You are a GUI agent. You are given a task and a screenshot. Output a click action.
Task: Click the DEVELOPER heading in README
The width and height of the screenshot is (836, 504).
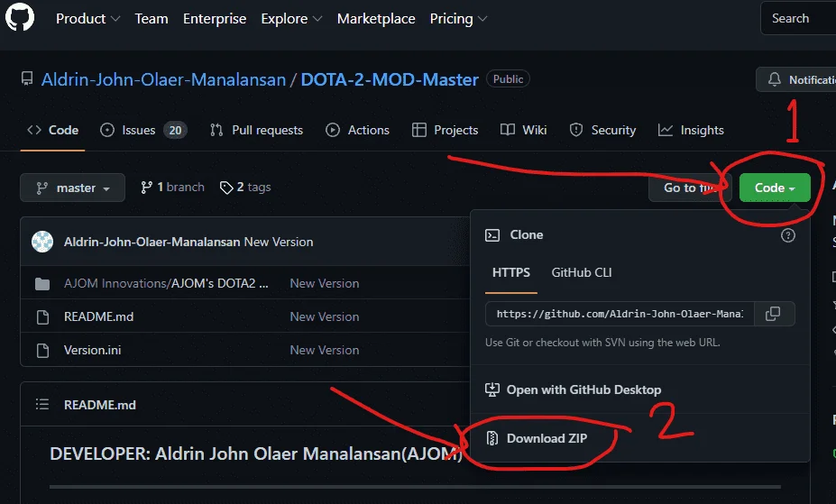[256, 454]
